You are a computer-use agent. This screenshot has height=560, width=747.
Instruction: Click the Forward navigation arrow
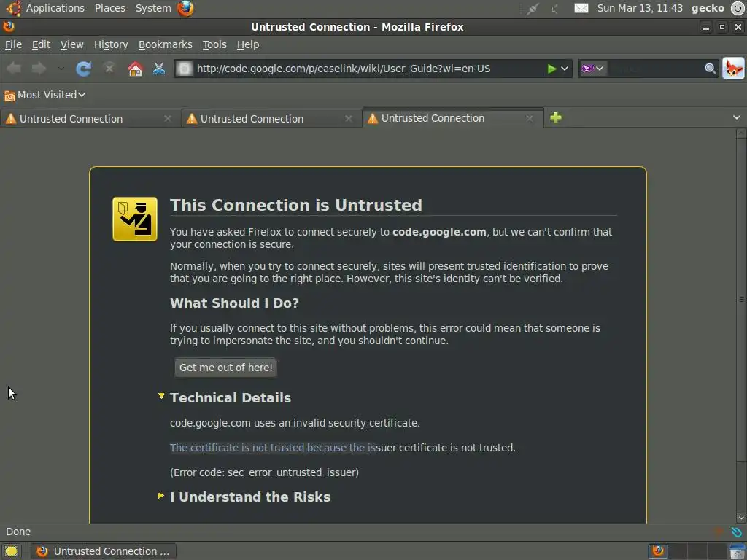39,69
